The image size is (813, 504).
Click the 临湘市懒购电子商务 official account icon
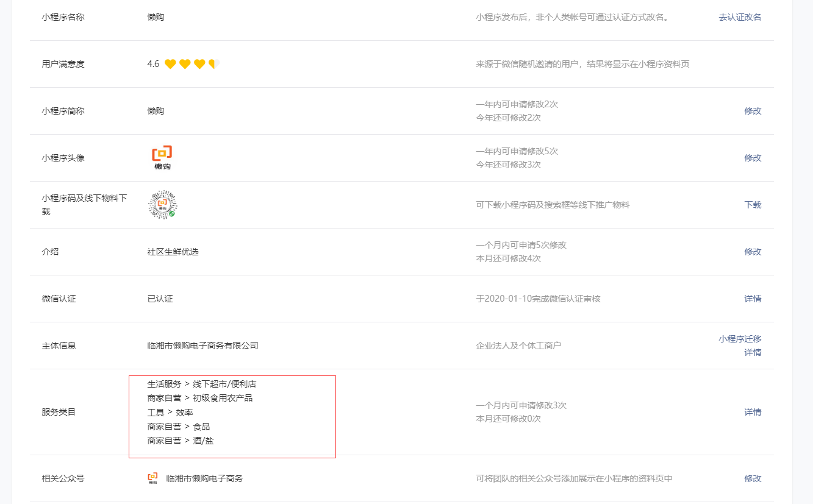click(152, 478)
